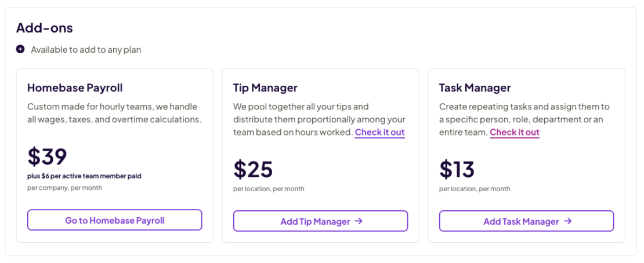Click the Homebase Payroll description paragraph

pos(114,113)
